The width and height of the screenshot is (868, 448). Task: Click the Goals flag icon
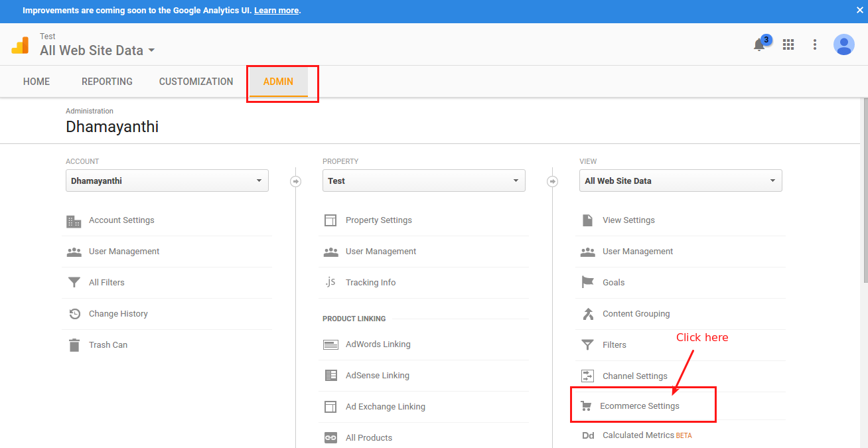tap(587, 283)
